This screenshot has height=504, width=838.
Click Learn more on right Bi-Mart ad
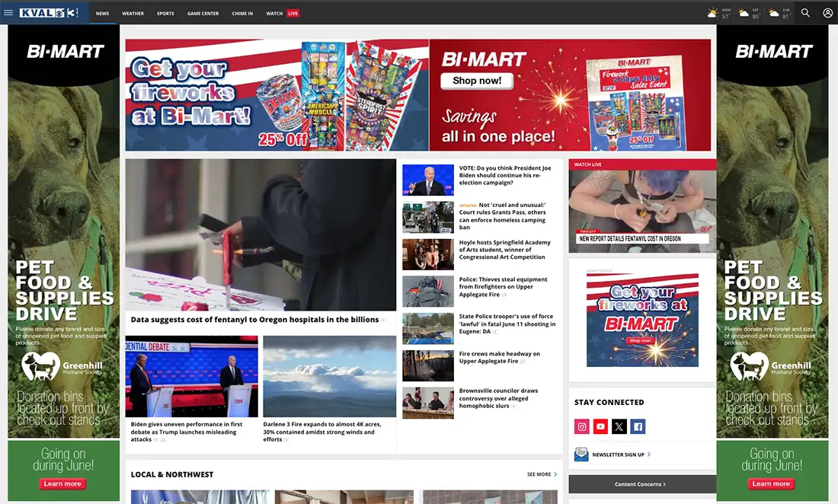tap(771, 483)
